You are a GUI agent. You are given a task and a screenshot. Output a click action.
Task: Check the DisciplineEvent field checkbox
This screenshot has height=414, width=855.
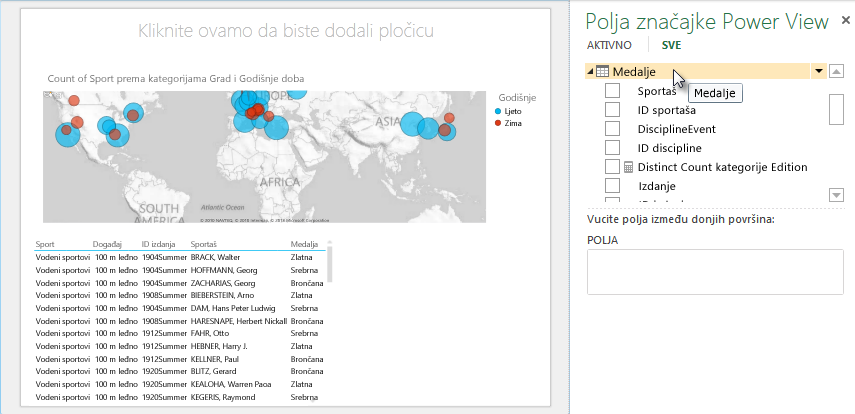tap(612, 129)
